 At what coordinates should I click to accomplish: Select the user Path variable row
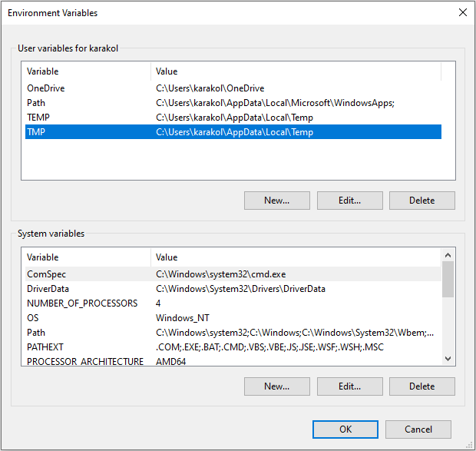pyautogui.click(x=233, y=103)
